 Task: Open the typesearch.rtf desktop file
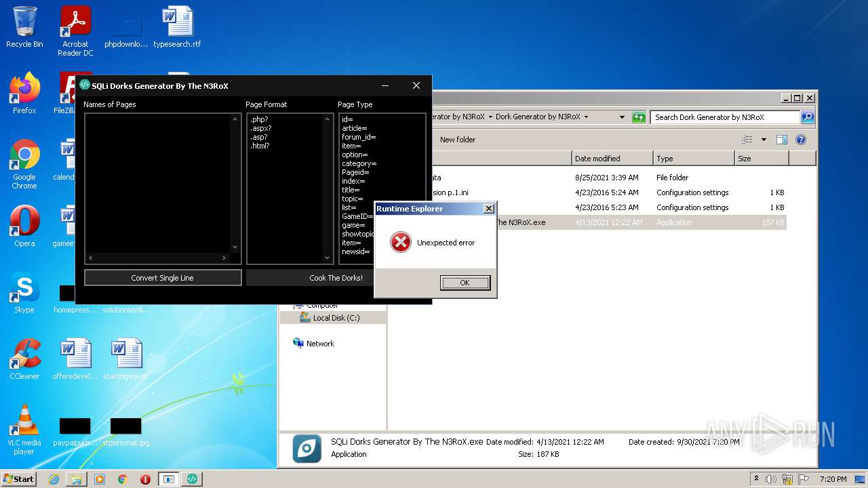(x=177, y=28)
